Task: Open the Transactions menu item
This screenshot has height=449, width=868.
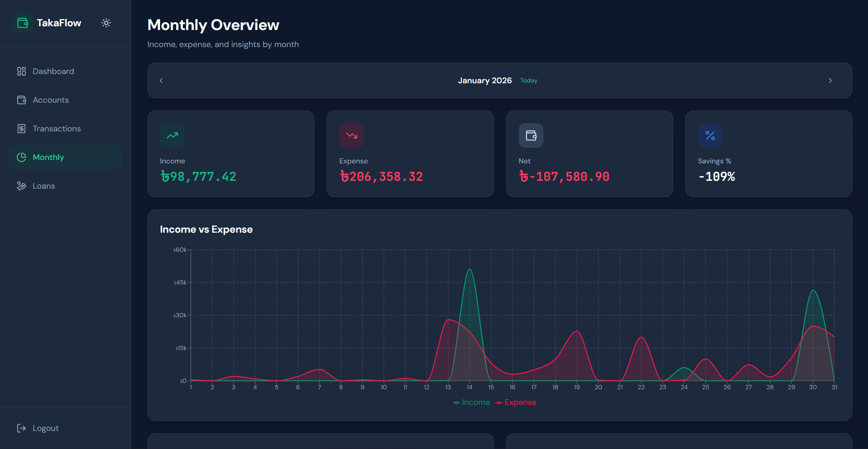Action: [57, 129]
